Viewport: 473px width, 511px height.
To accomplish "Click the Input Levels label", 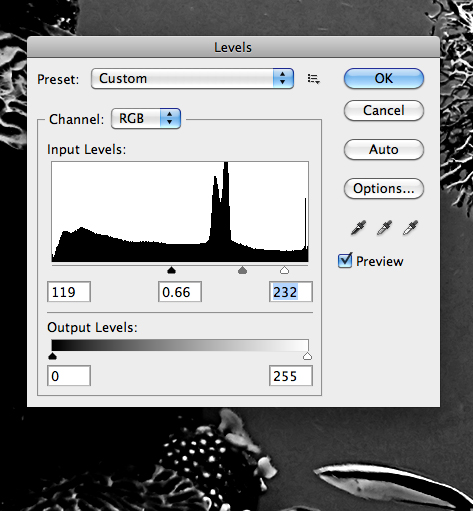I will pyautogui.click(x=87, y=149).
